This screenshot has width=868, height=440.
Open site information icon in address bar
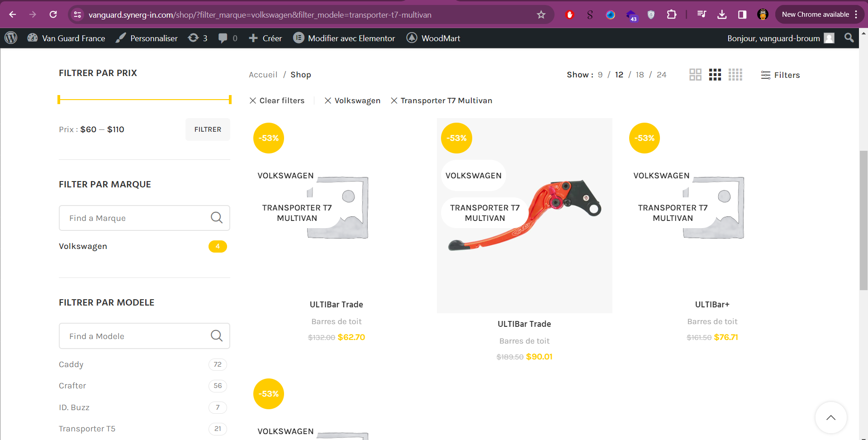pos(77,14)
